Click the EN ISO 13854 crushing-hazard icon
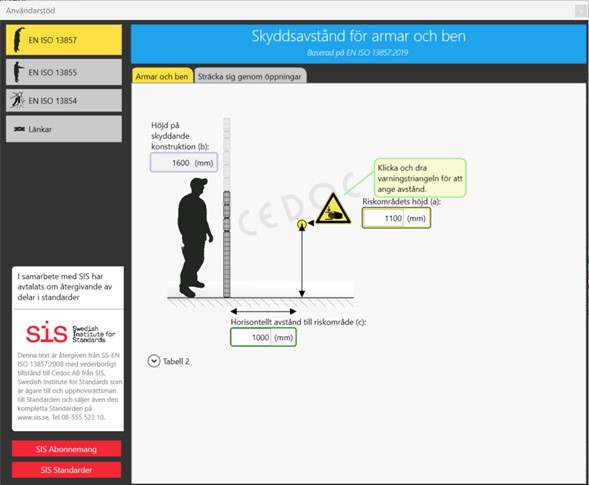This screenshot has height=485, width=589. [17, 100]
